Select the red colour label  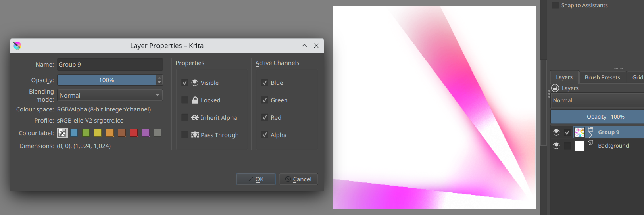pos(134,133)
